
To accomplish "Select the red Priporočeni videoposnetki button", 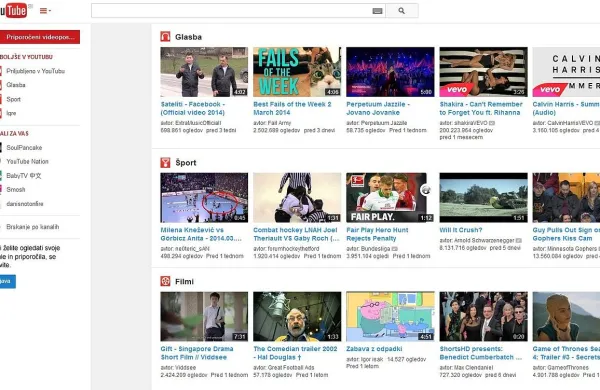I will click(x=40, y=37).
